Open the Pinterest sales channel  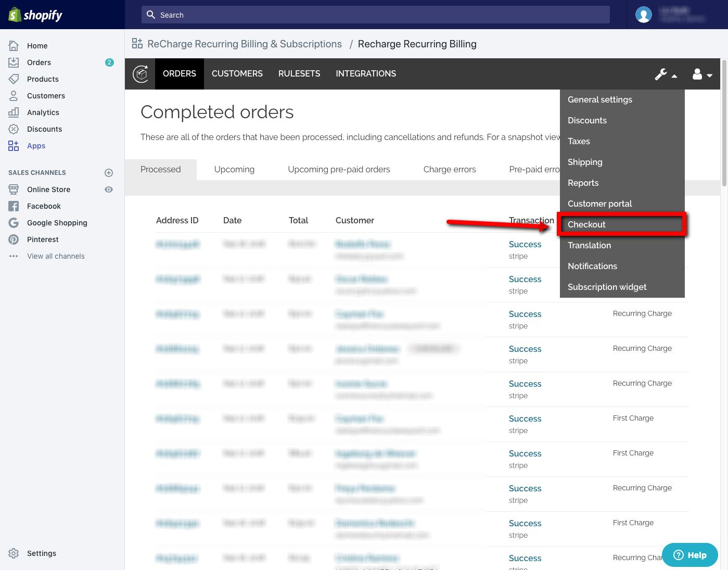point(43,239)
